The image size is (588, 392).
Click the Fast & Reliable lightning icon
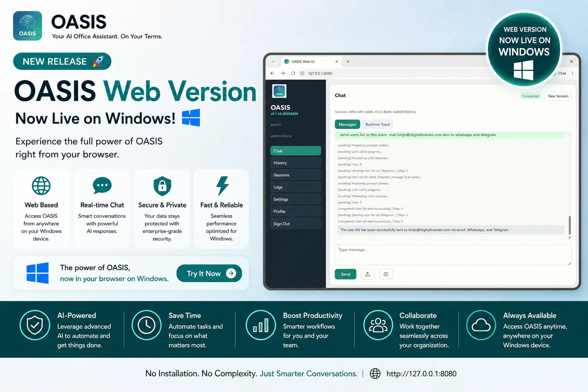pyautogui.click(x=222, y=186)
